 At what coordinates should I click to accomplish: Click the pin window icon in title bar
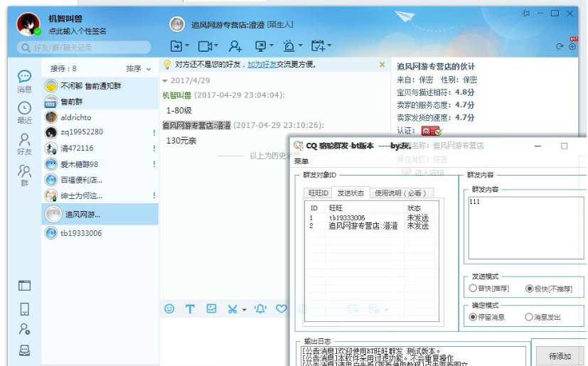525,14
